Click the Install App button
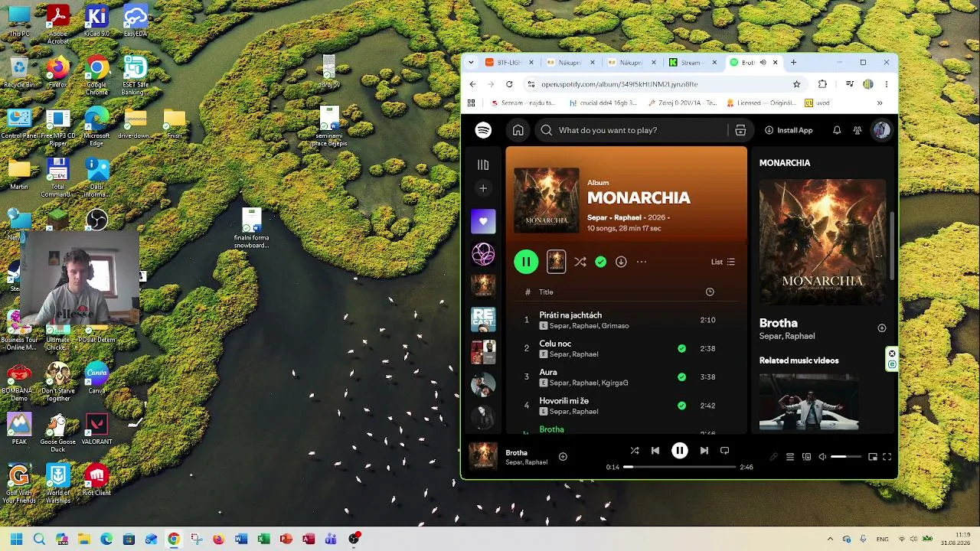980x551 pixels. tap(789, 130)
